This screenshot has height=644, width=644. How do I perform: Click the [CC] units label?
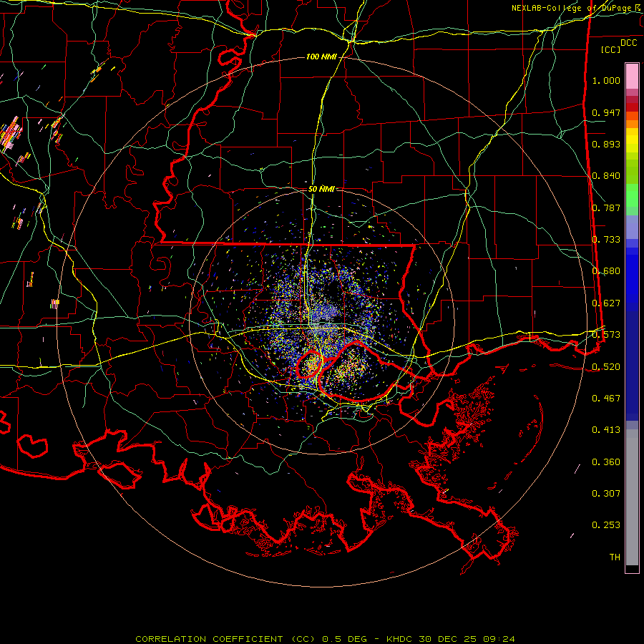tap(611, 49)
